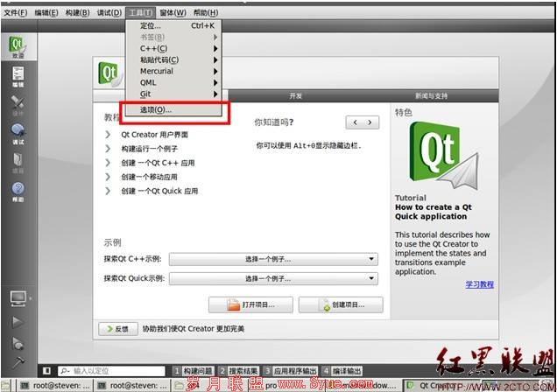Click the Start Debugging icon
The width and height of the screenshot is (557, 392).
[18, 343]
